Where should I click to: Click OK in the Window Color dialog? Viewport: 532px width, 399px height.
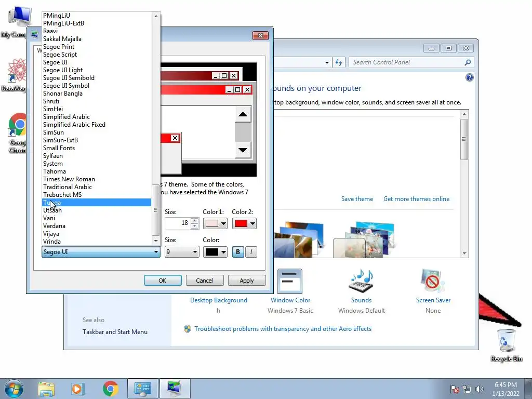click(163, 281)
